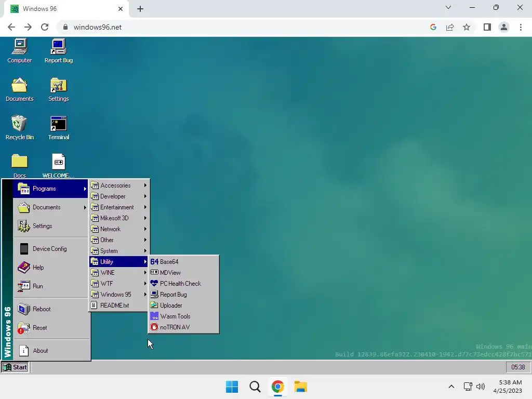Expand the WTF program folder
This screenshot has width=532, height=399.
(x=119, y=283)
